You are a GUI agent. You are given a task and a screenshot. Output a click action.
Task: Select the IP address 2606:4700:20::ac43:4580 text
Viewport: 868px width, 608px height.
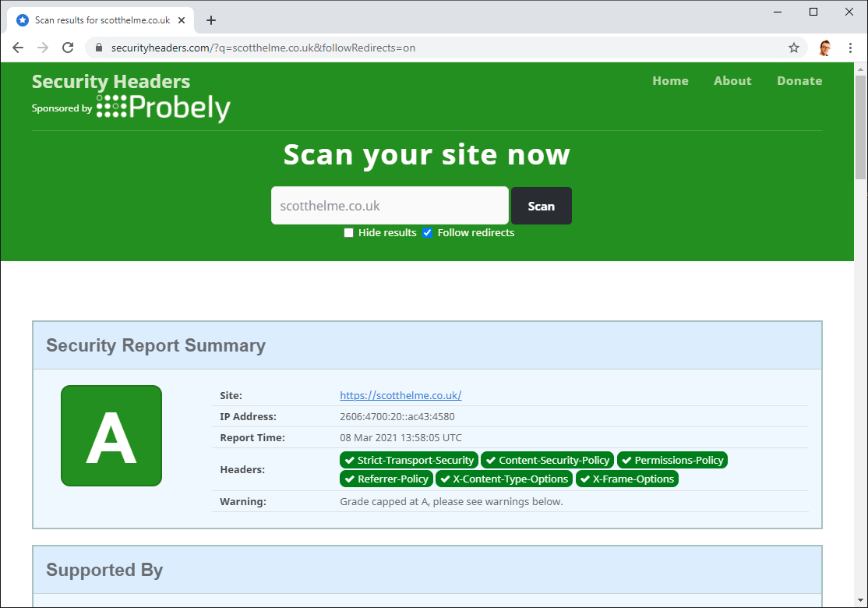pos(397,416)
